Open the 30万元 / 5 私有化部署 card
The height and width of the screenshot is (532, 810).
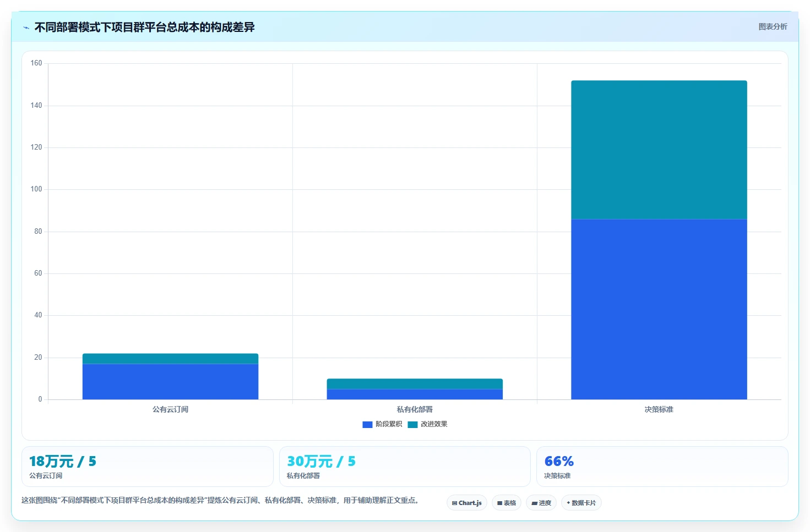coord(405,467)
